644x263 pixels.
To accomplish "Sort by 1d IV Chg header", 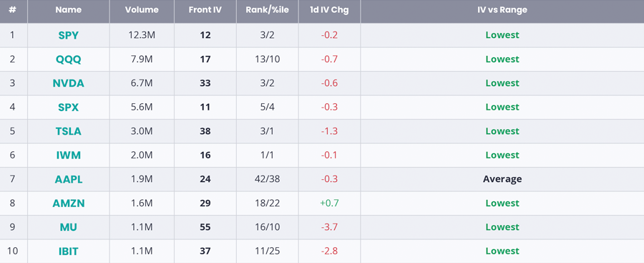I will click(329, 10).
